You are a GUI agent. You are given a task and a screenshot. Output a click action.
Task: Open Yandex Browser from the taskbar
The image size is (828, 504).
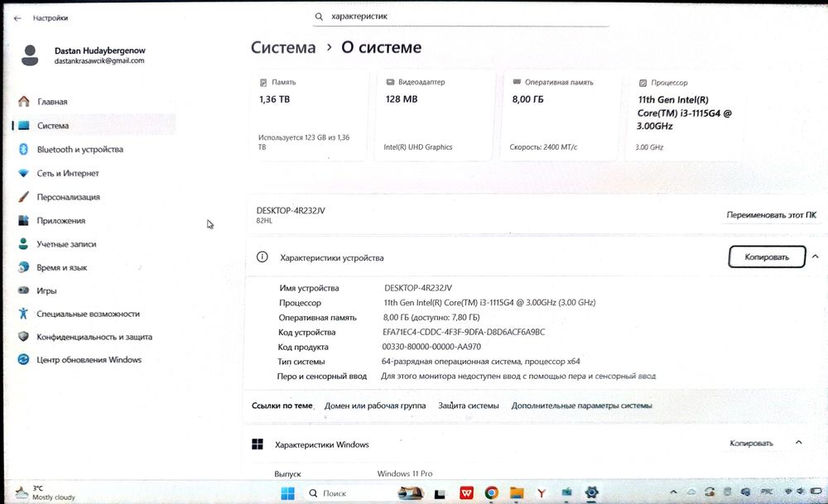tap(542, 493)
